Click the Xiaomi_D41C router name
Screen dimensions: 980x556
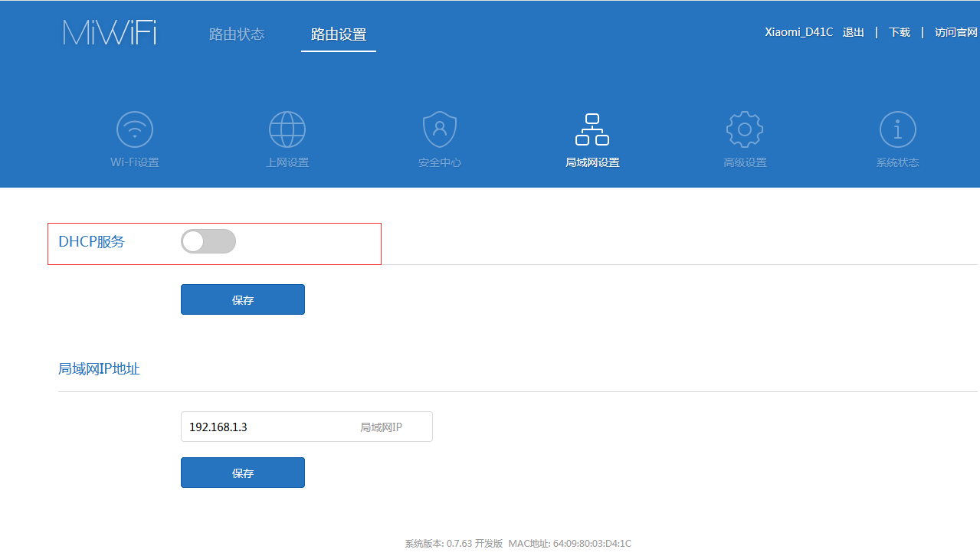[x=798, y=32]
